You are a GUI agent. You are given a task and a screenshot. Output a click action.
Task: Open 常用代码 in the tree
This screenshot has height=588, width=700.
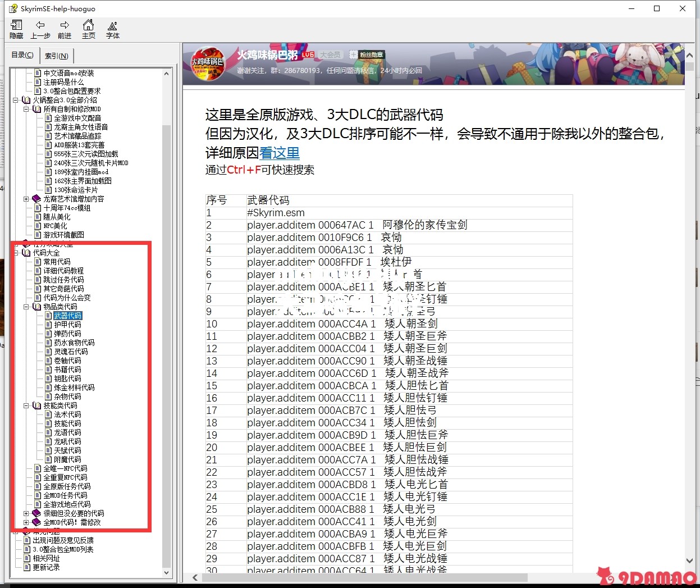pos(57,262)
